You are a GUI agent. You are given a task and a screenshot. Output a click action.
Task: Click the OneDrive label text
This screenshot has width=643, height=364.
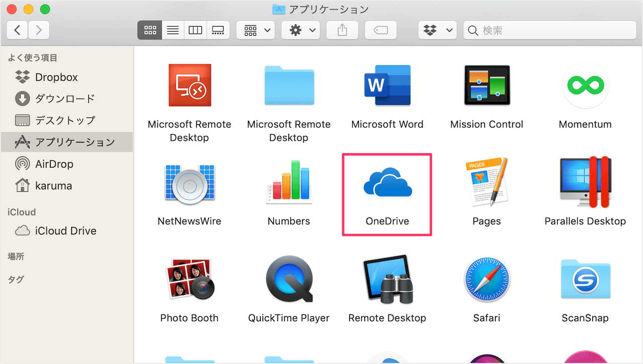[x=387, y=221]
